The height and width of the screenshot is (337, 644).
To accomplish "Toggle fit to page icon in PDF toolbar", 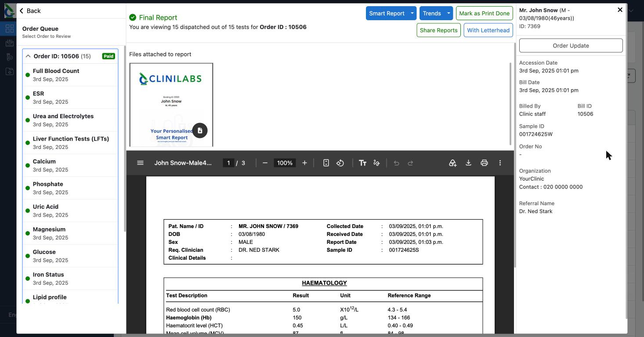I will click(326, 163).
